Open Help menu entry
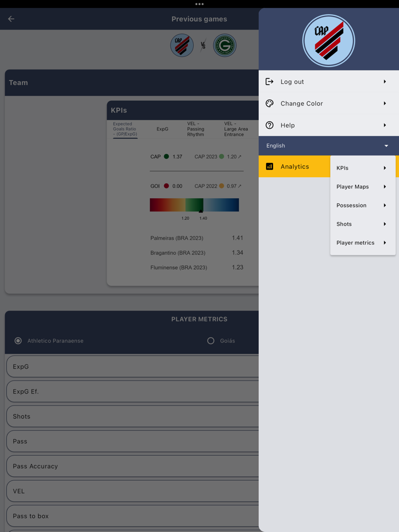Image resolution: width=399 pixels, height=532 pixels. click(329, 125)
